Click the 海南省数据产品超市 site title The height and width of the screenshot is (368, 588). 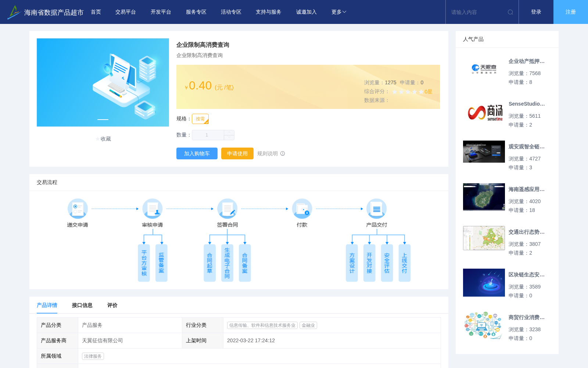(54, 13)
